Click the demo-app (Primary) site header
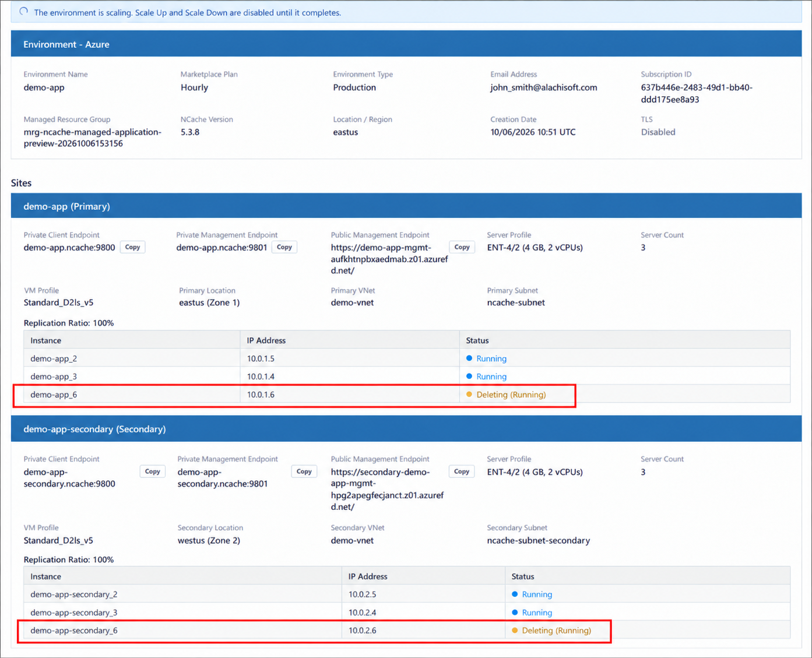The height and width of the screenshot is (658, 812). click(406, 206)
